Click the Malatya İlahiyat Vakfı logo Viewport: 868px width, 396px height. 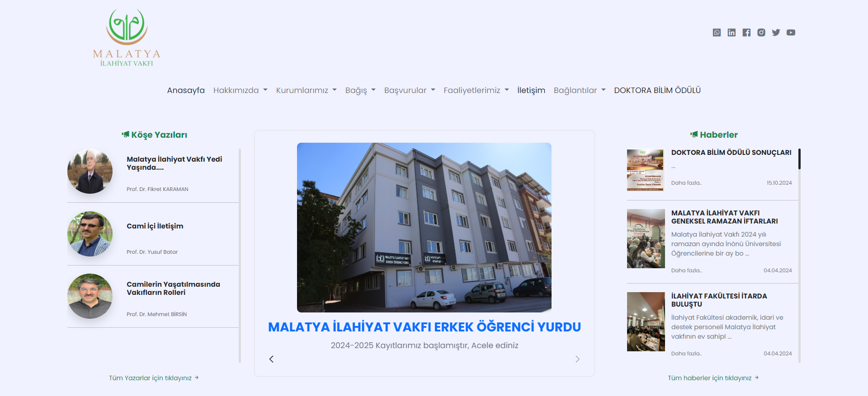coord(127,38)
